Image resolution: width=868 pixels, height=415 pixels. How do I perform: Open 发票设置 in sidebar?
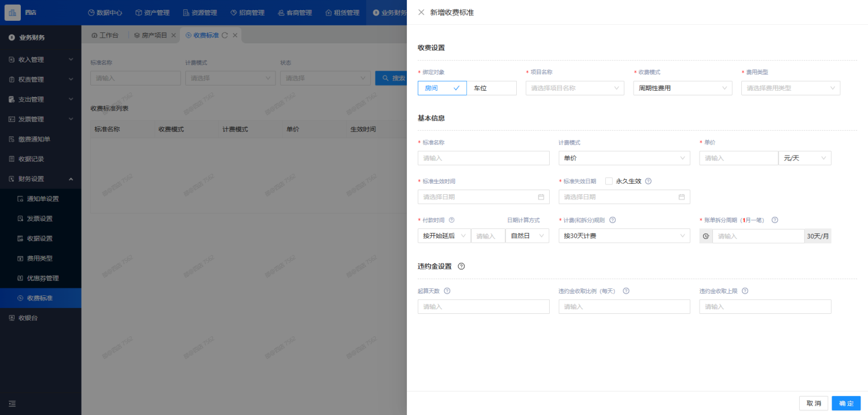point(40,218)
